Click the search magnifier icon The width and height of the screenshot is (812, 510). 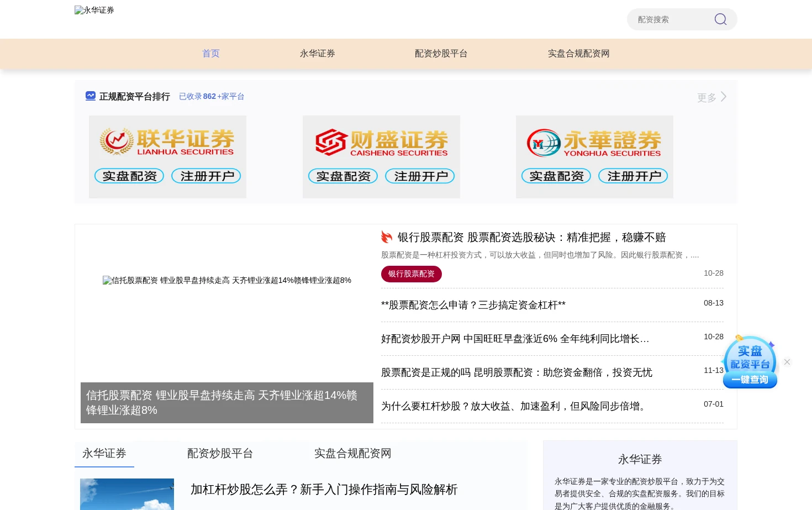(720, 19)
